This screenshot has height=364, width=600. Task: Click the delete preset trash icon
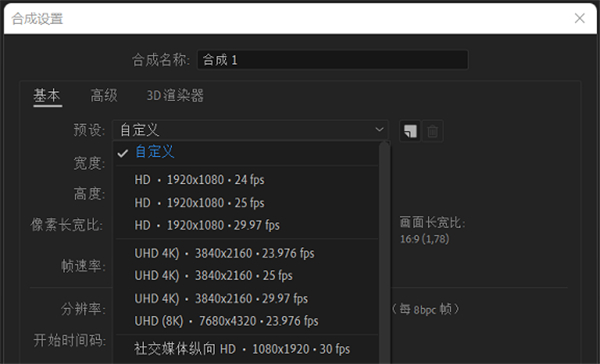[432, 131]
